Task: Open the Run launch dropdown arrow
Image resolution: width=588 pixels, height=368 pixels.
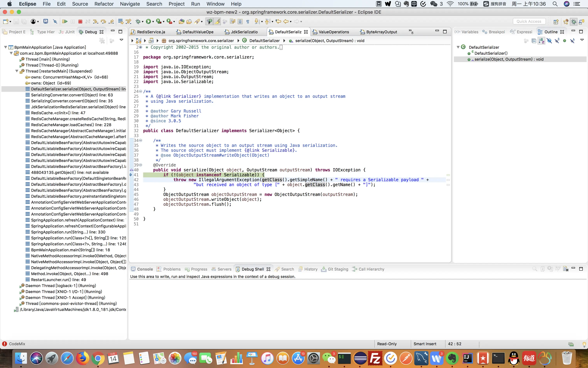Action: [153, 22]
